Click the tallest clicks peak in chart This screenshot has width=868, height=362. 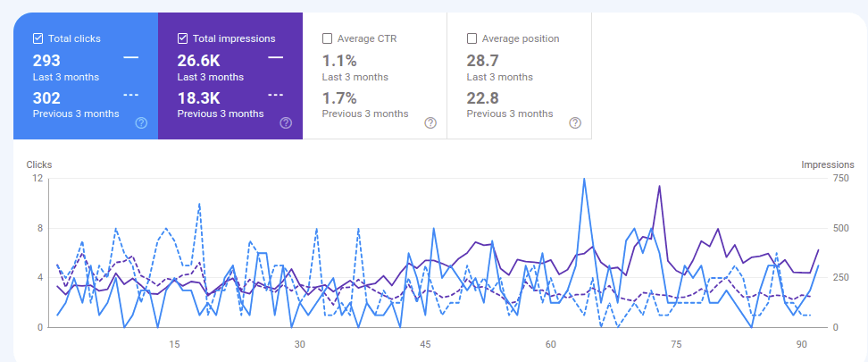[x=584, y=179]
